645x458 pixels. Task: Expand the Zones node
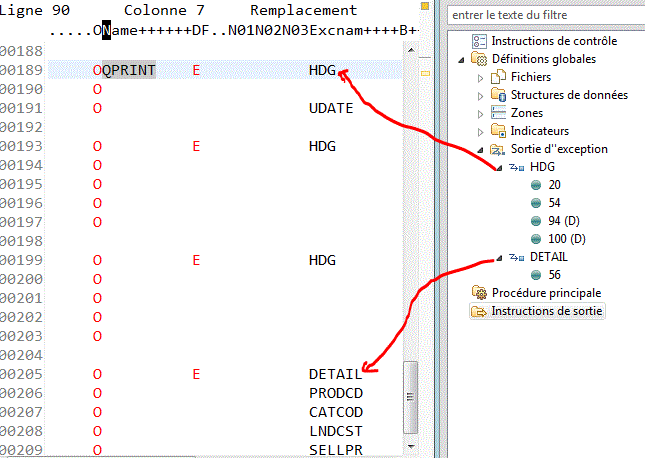tap(480, 114)
